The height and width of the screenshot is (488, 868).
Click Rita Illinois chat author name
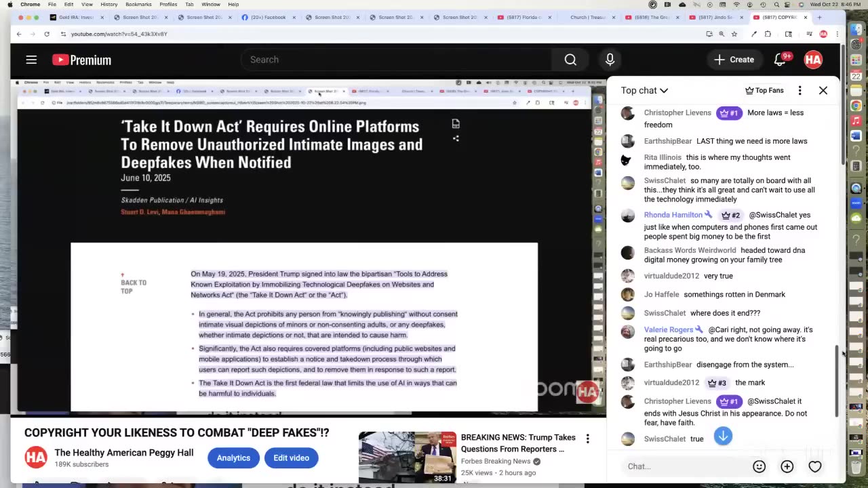(663, 157)
